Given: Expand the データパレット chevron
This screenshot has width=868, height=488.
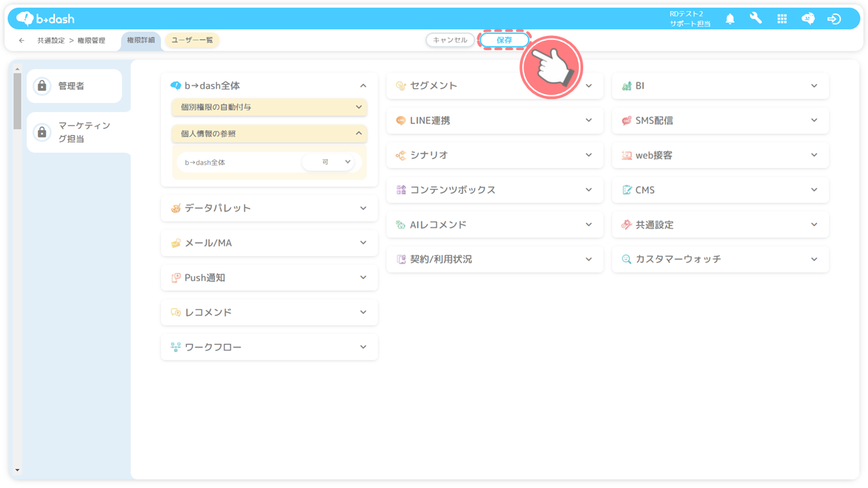Looking at the screenshot, I should 363,208.
